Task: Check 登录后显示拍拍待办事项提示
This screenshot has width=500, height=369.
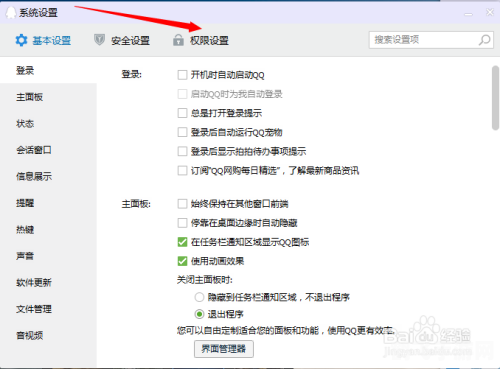Action: [x=182, y=151]
